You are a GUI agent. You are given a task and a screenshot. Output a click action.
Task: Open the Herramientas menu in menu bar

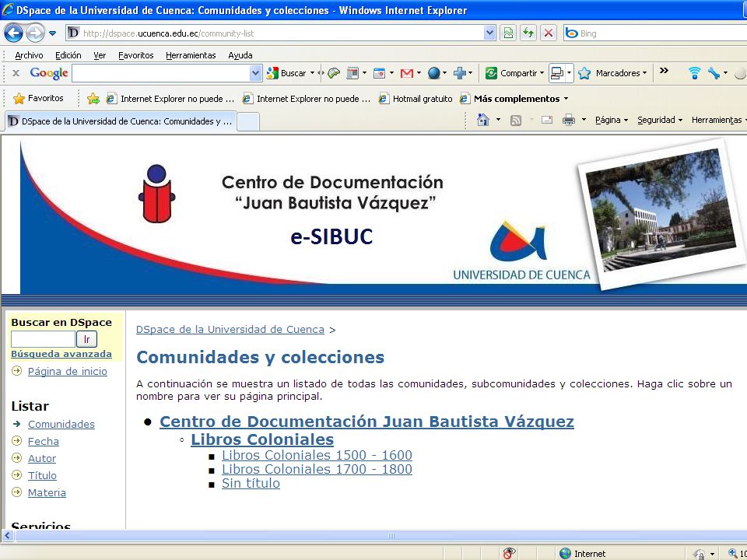(x=191, y=55)
